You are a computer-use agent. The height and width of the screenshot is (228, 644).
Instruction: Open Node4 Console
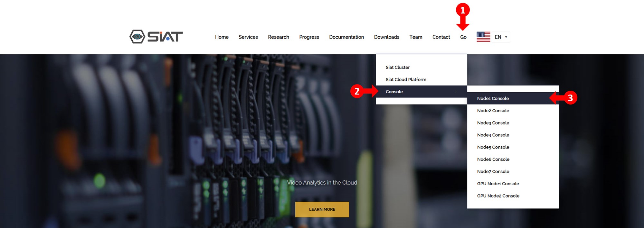(x=493, y=135)
